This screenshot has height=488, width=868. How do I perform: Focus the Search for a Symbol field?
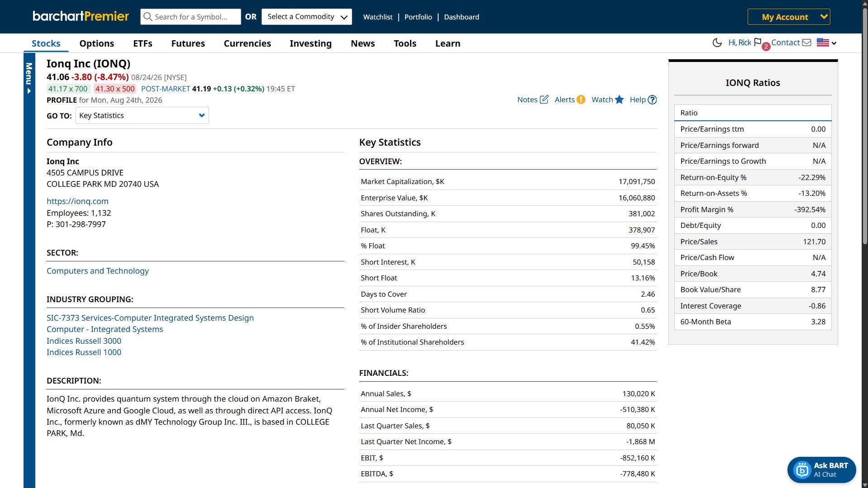191,17
